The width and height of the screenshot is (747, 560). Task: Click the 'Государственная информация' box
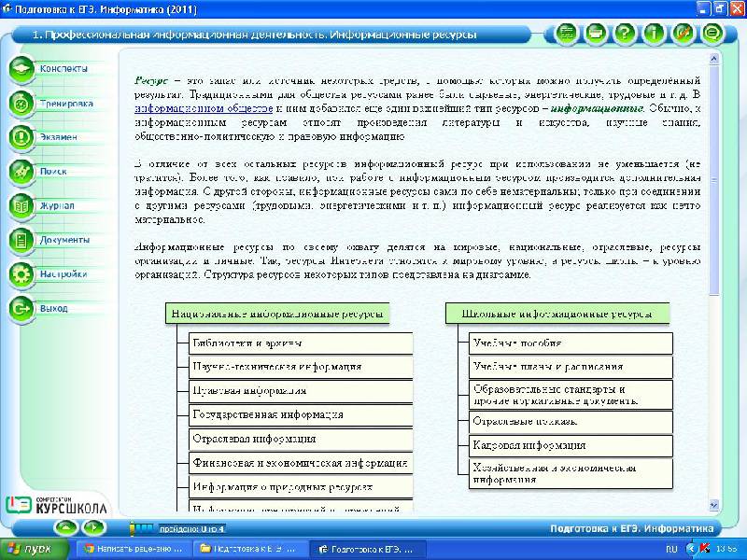tap(301, 414)
